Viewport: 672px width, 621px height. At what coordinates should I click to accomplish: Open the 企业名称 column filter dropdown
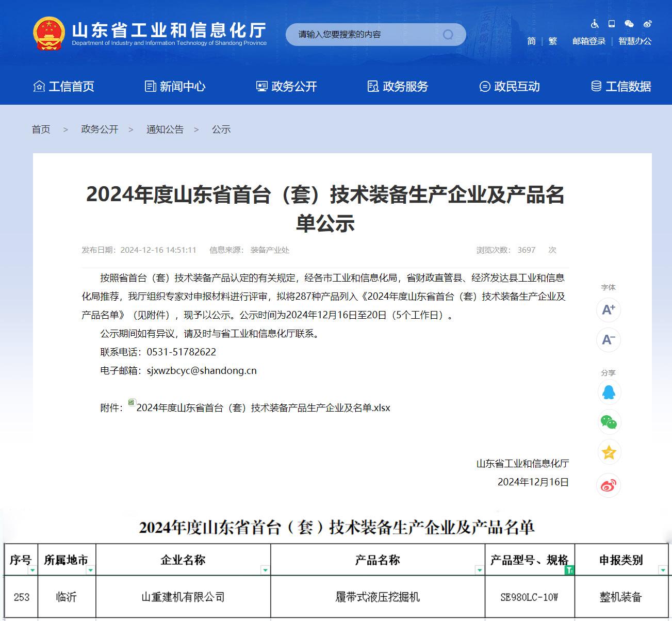265,571
